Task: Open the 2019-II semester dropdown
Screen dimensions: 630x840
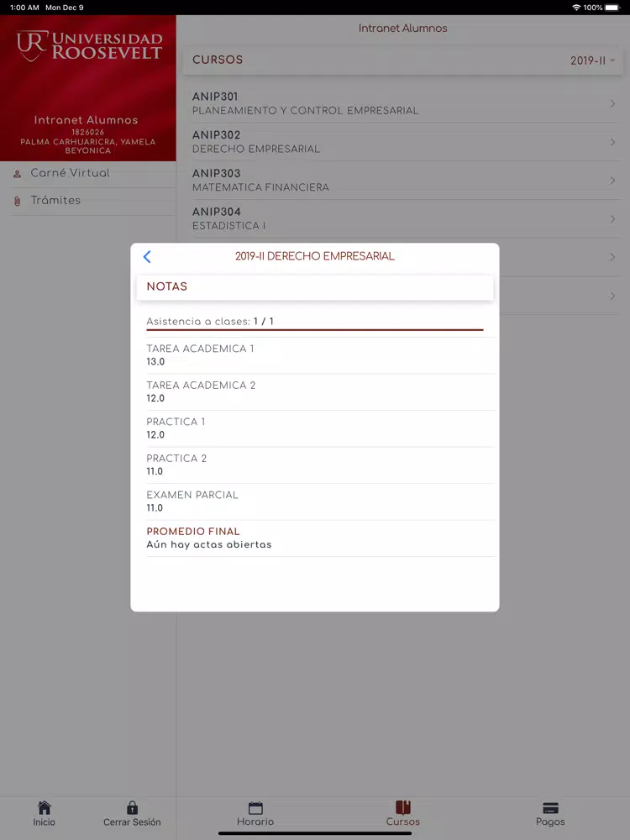Action: 592,60
